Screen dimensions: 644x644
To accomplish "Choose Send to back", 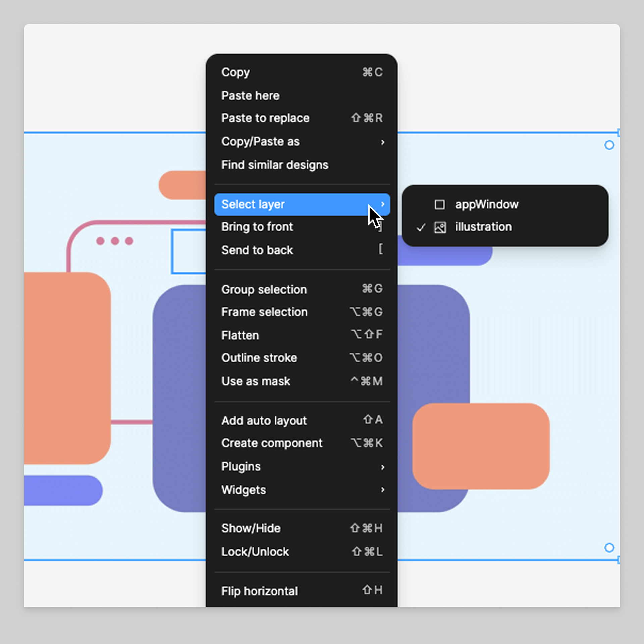I will [x=257, y=250].
